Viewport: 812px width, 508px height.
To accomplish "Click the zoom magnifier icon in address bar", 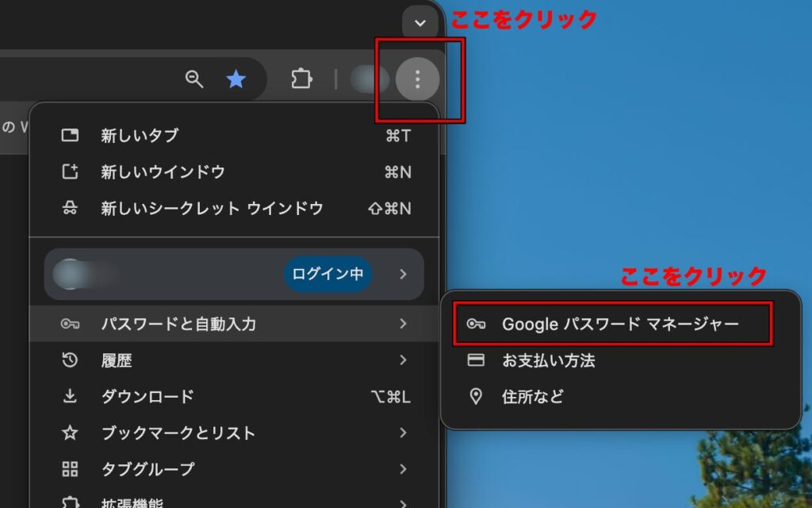I will (194, 79).
